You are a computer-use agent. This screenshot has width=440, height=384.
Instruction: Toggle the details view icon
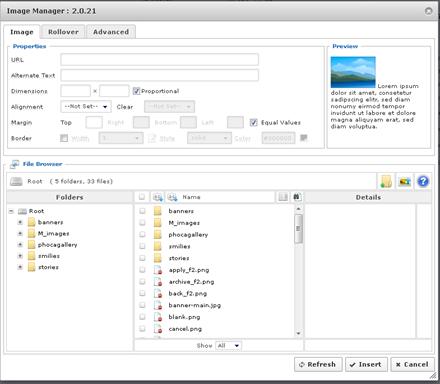[x=283, y=197]
